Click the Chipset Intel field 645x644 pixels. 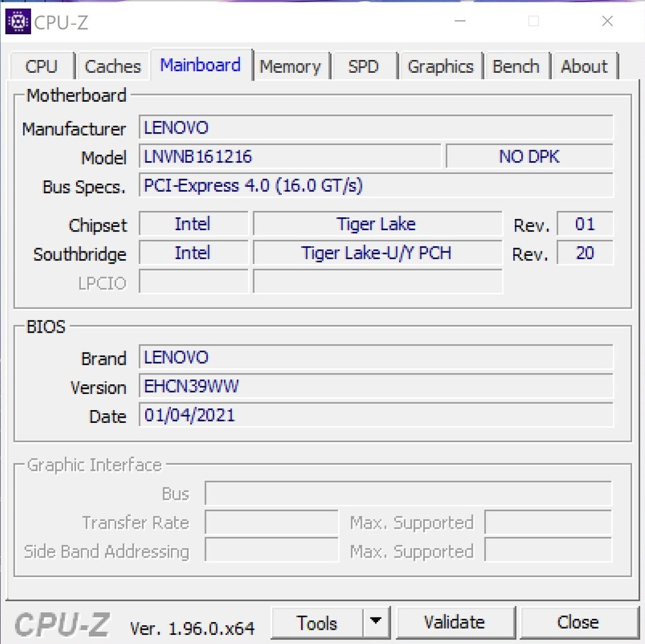point(193,224)
